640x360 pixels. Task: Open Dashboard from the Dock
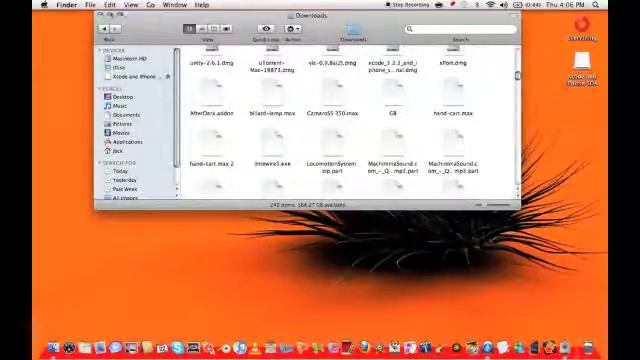pos(69,348)
